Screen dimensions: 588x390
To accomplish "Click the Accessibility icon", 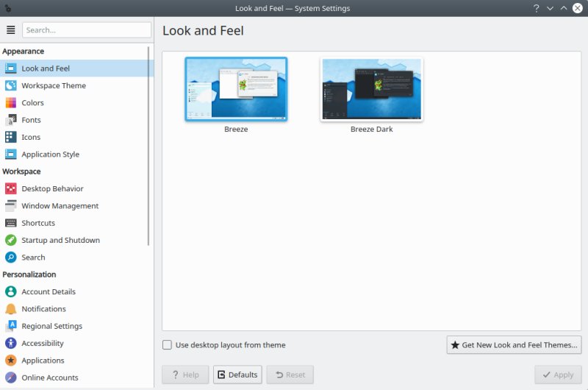I will point(10,343).
